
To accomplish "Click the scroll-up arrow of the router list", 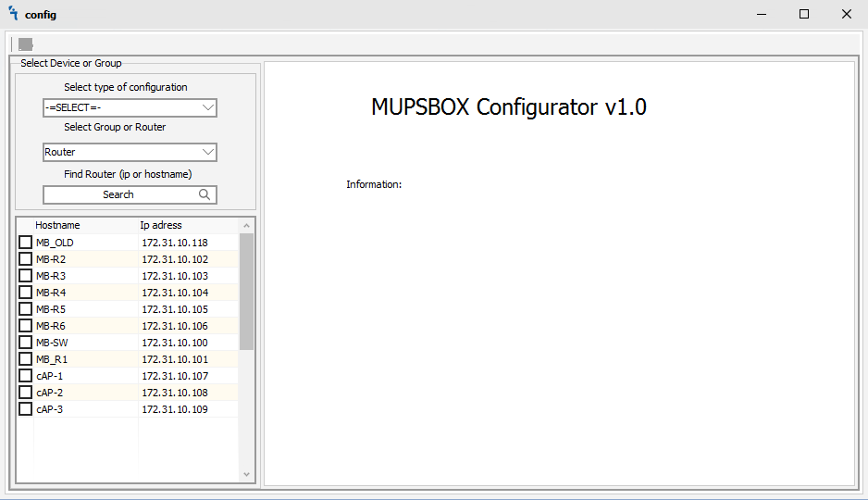I will [x=246, y=225].
